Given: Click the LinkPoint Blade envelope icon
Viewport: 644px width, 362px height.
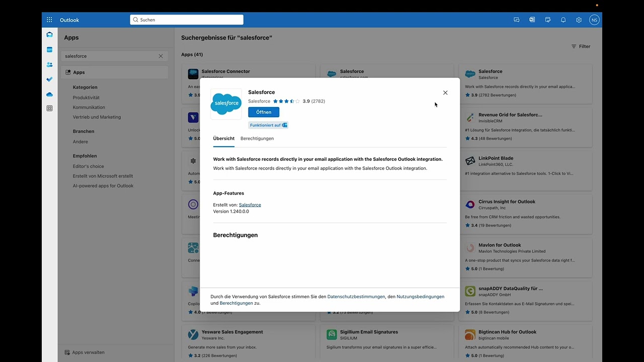Looking at the screenshot, I should pyautogui.click(x=470, y=161).
